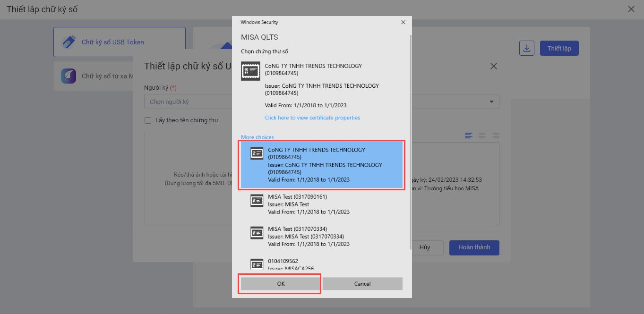Viewport: 644px width, 314px height.
Task: Click certificate icon for 0104109562
Action: 257,264
